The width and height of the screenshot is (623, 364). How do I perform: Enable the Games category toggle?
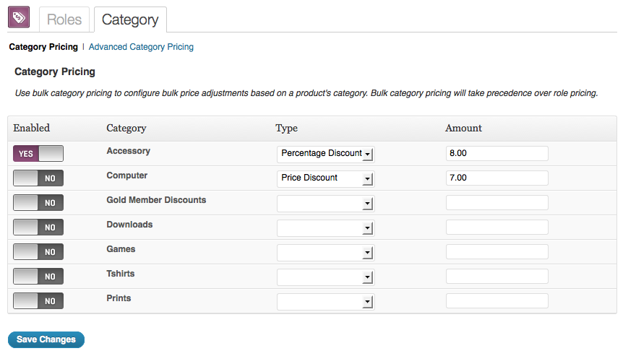tap(38, 252)
